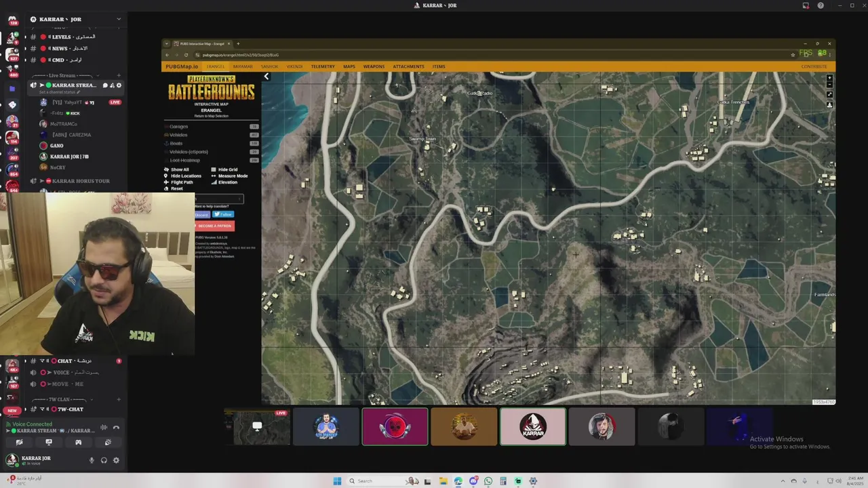Image resolution: width=868 pixels, height=488 pixels.
Task: Open VIKENDI map tab
Action: coord(294,66)
